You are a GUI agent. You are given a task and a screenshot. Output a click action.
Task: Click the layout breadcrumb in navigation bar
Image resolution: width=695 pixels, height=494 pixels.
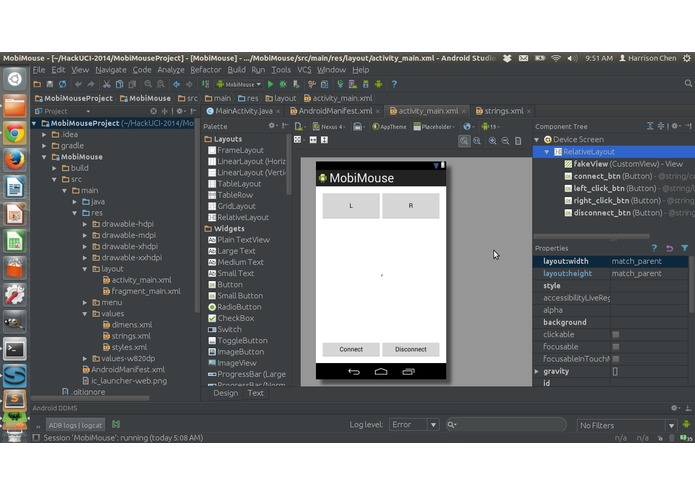pos(281,98)
